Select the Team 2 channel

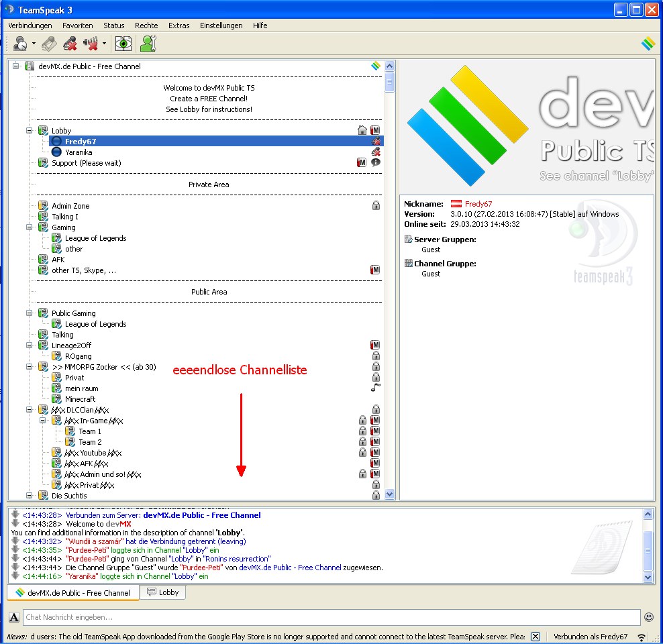click(90, 442)
